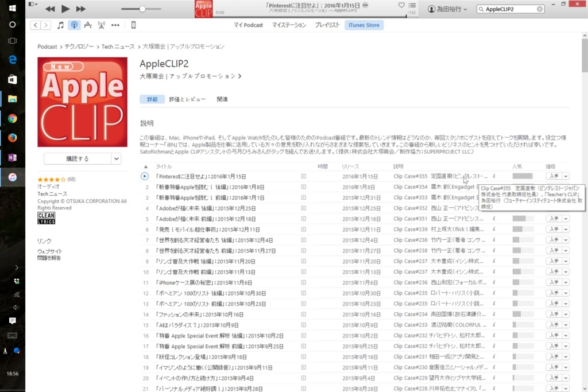Expand 入手 dropdown for Adobeが描く未来 前編
The image size is (588, 392).
pyautogui.click(x=566, y=219)
